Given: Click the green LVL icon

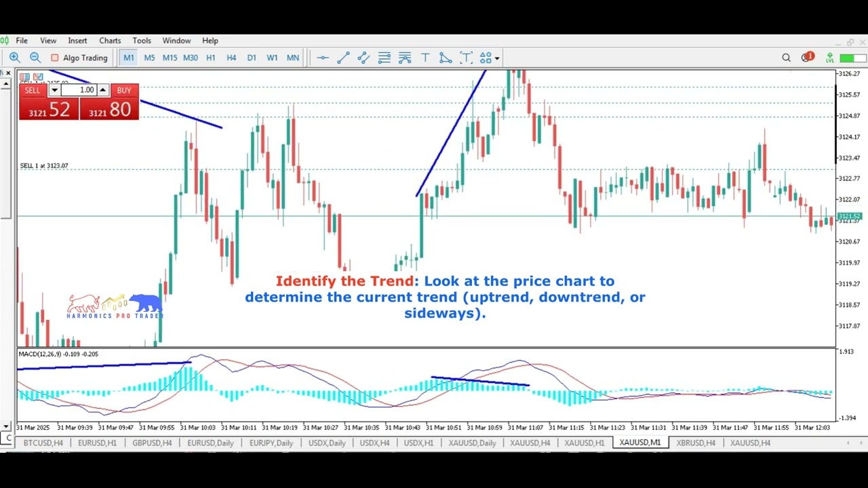Looking at the screenshot, I should tap(829, 58).
